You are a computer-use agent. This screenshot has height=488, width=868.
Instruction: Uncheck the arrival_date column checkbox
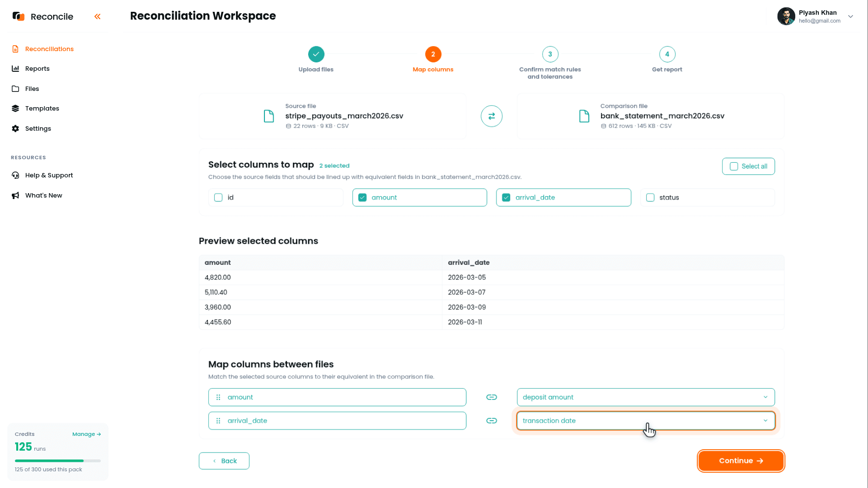coord(506,198)
